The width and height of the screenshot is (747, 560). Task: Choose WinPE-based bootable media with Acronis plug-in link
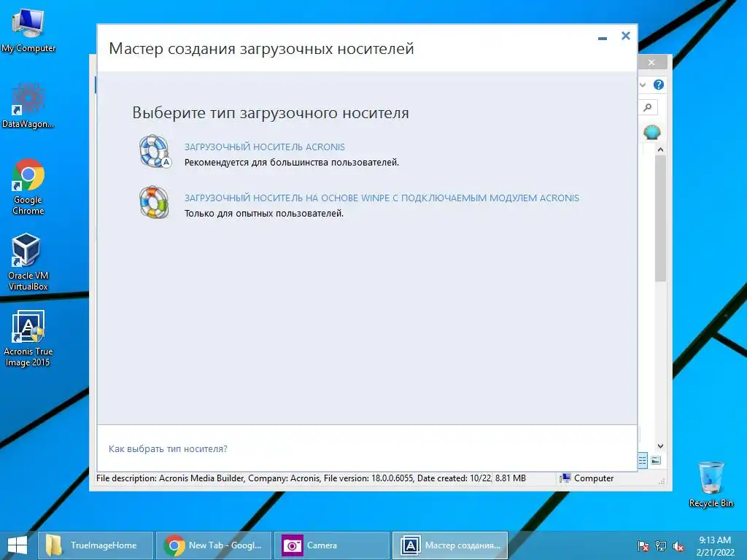[382, 198]
